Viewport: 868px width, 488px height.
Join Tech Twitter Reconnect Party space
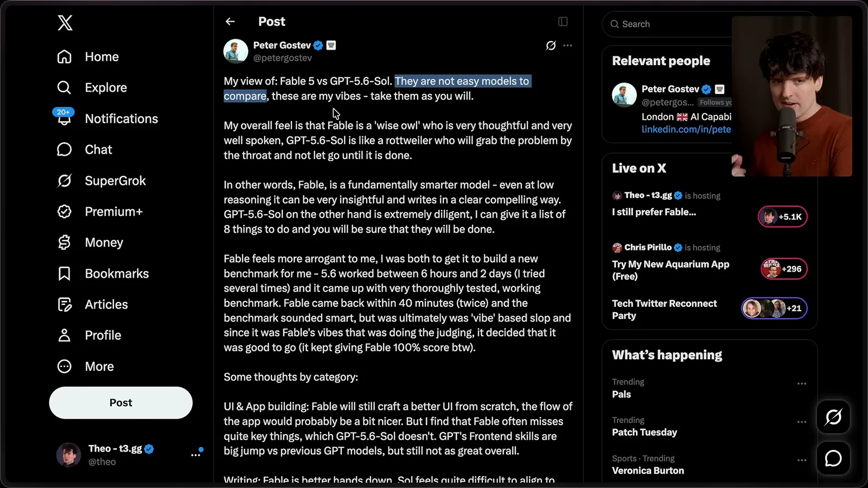coord(665,310)
